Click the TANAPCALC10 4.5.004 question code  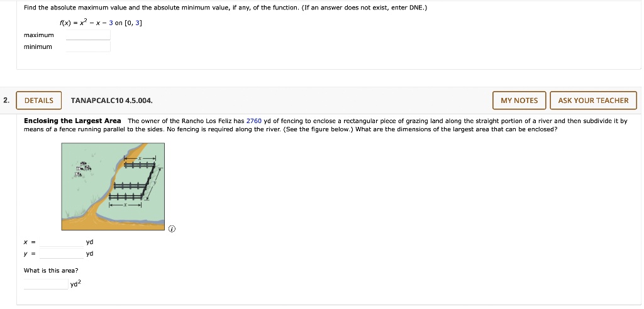tap(112, 100)
